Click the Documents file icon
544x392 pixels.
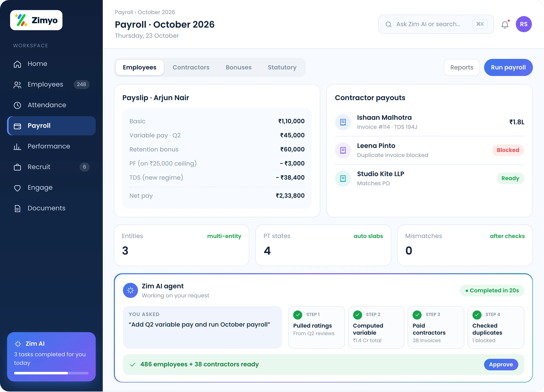coord(17,208)
